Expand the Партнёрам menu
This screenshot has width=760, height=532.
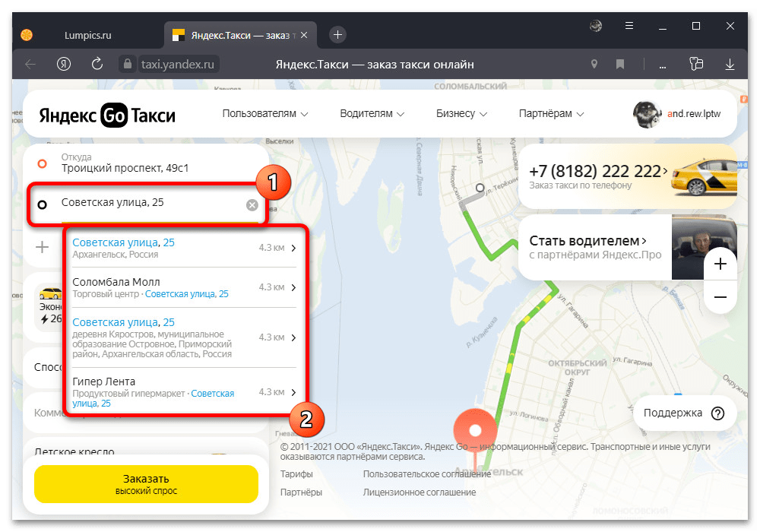551,113
